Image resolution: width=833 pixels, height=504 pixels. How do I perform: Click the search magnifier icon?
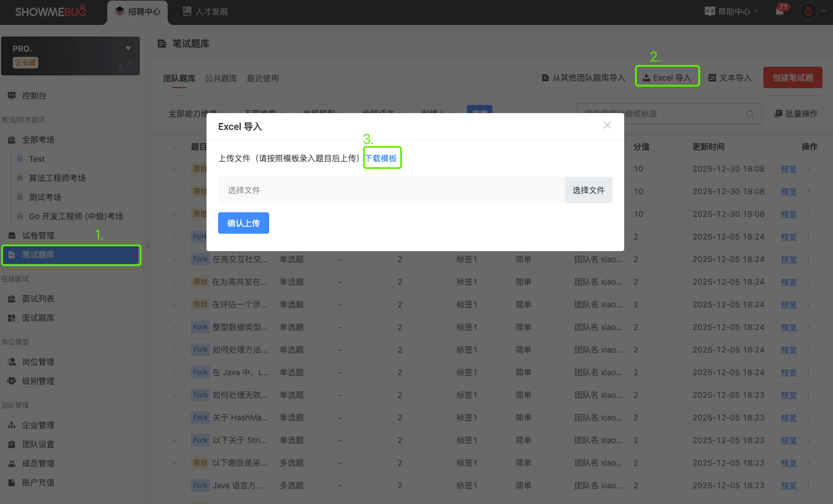(750, 114)
